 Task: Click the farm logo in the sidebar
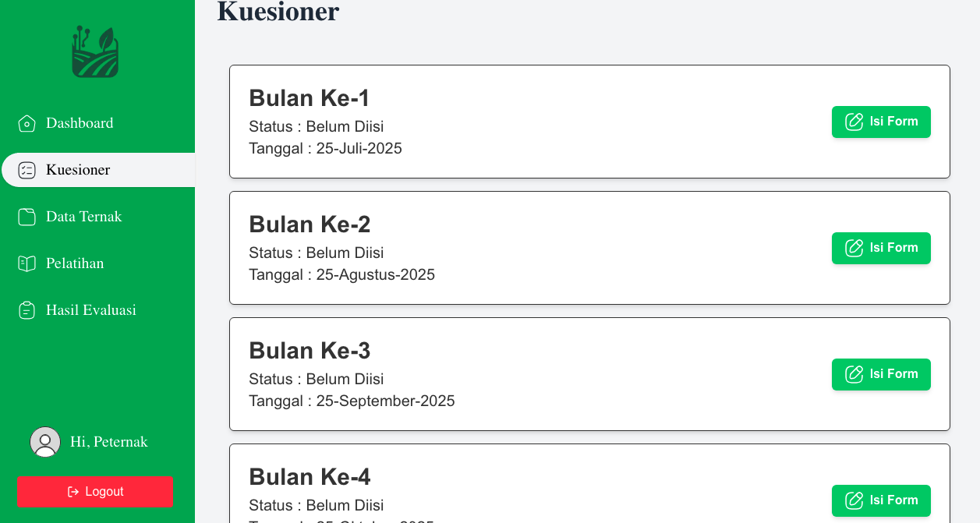tap(95, 52)
